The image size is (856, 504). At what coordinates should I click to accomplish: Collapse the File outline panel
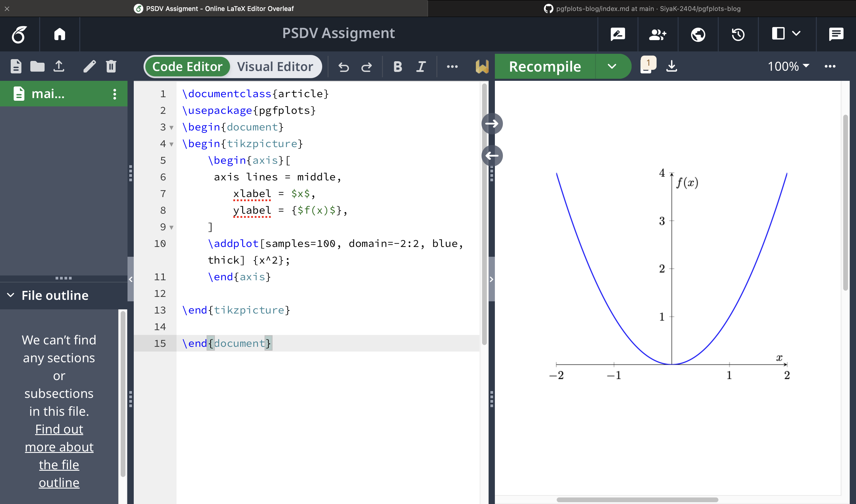(10, 294)
